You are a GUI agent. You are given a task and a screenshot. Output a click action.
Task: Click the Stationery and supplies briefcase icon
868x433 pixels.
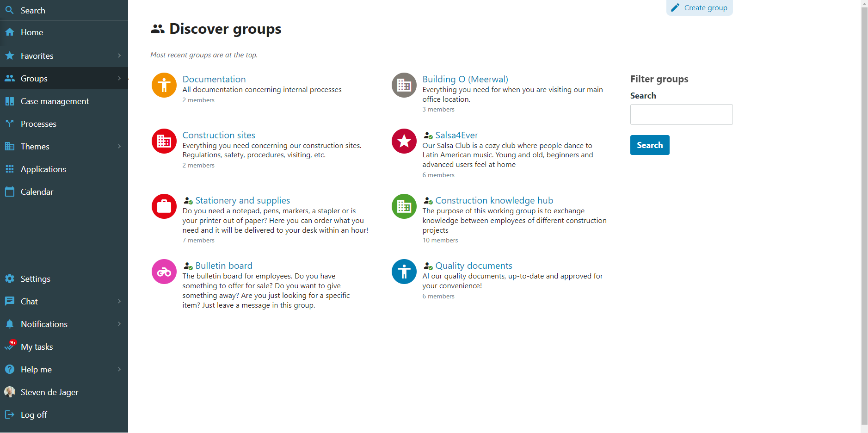164,206
